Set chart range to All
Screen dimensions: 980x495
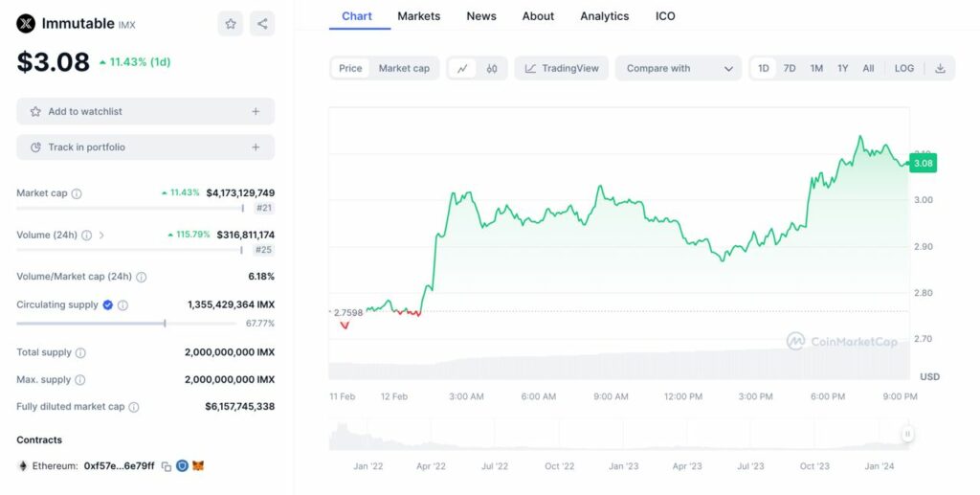coord(868,68)
